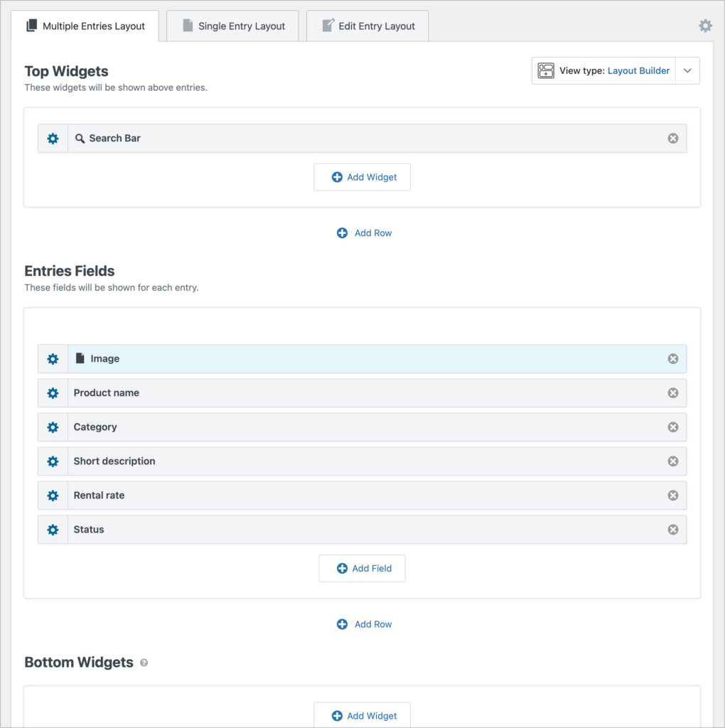Screen dimensions: 725x728
Task: Remove the Short description field
Action: point(672,461)
